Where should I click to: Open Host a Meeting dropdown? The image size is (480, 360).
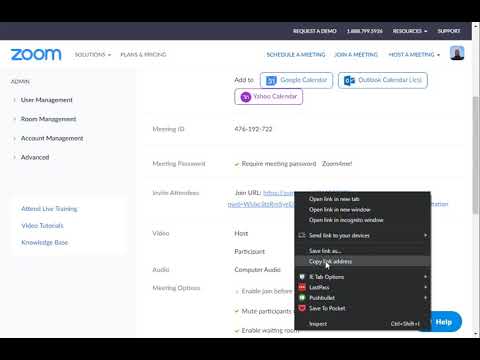414,54
